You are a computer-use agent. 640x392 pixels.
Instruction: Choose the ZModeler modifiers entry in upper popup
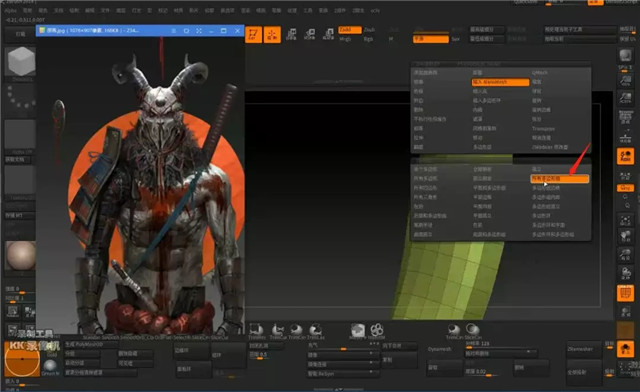coord(550,147)
